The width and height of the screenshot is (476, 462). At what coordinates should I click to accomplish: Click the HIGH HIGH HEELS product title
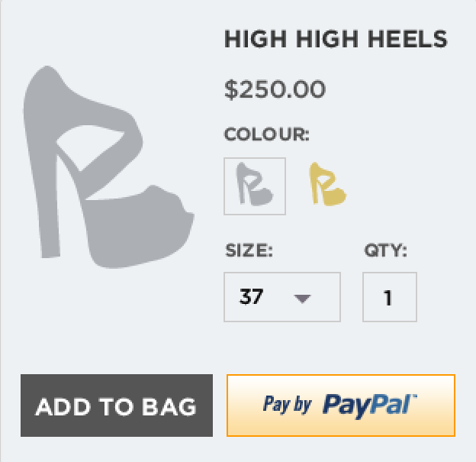click(x=336, y=39)
